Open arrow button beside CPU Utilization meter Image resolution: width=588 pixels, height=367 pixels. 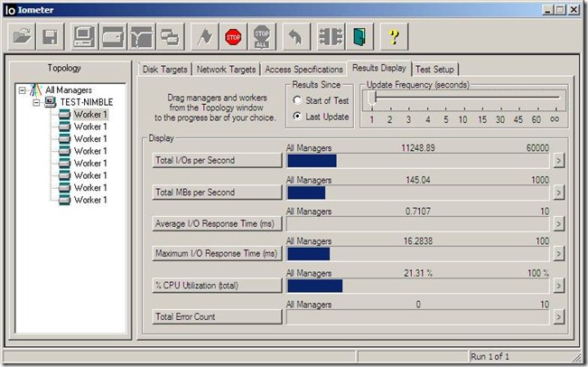click(558, 286)
